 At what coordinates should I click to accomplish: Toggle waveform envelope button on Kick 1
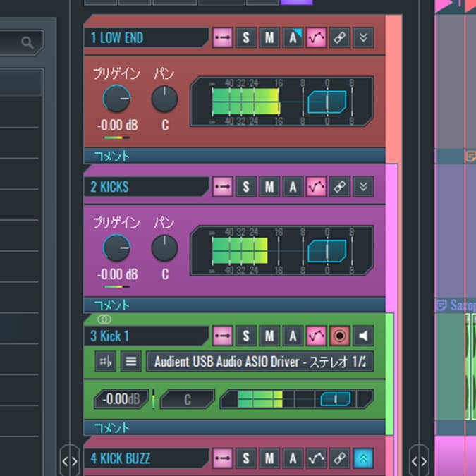317,336
